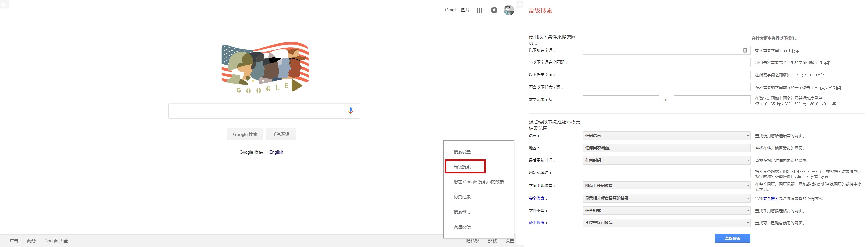Open 您在 Google 搜索中的数据 menu item
Image resolution: width=868 pixels, height=247 pixels.
click(479, 182)
